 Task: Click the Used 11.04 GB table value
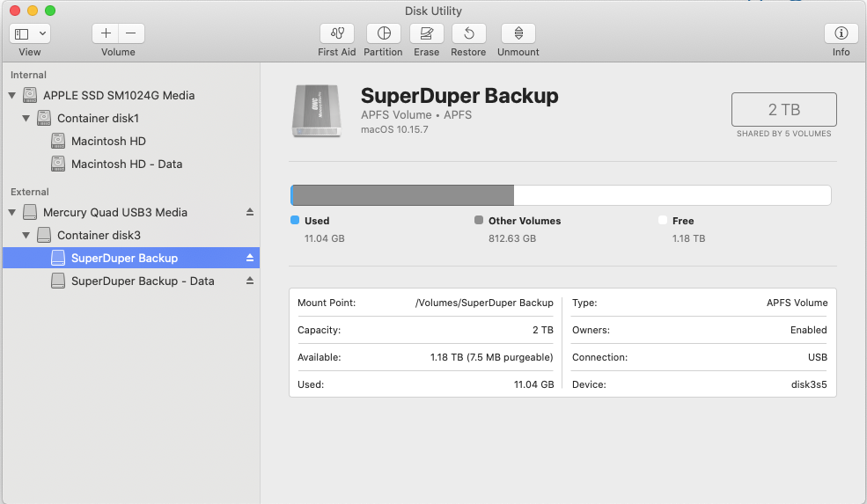533,384
